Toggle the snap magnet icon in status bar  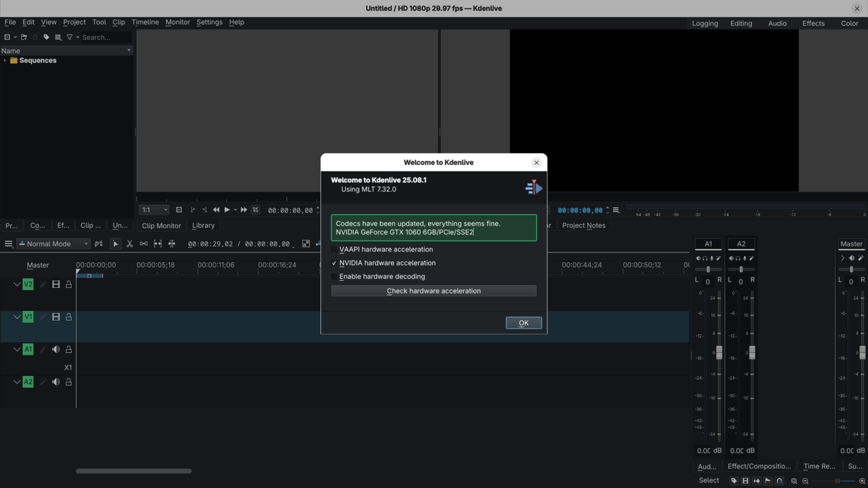779,481
